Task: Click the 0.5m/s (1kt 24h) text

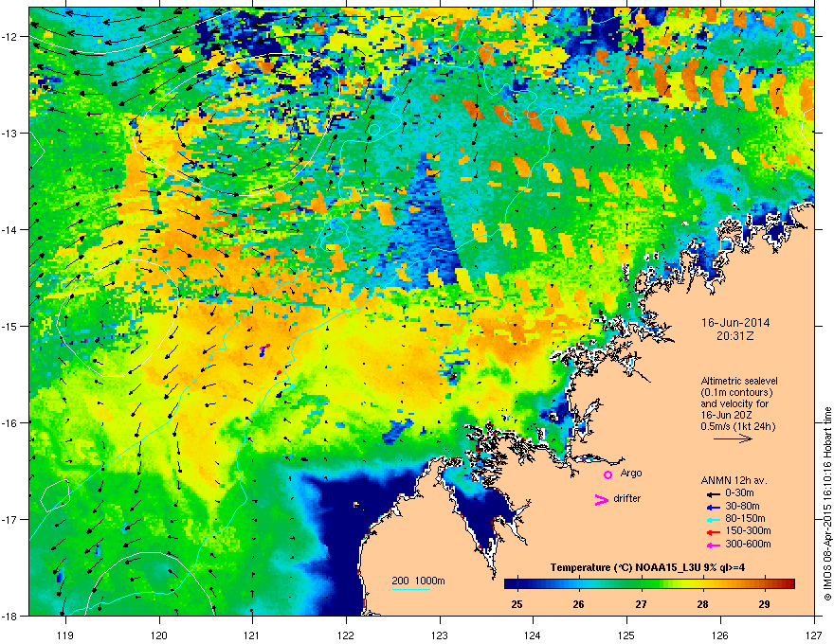Action: point(737,426)
